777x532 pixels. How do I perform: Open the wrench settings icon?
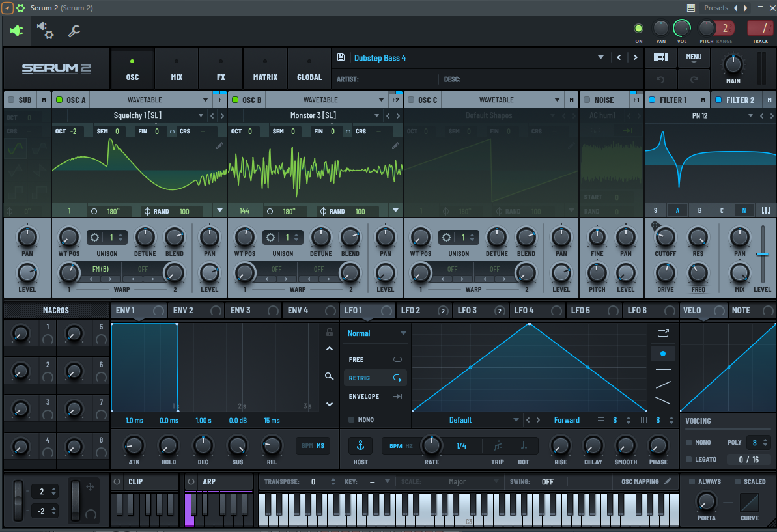(x=74, y=31)
